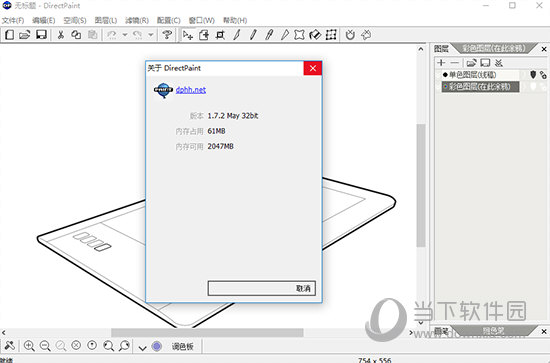This screenshot has width=550, height=363.
Task: Zoom in with the plus magnifier
Action: tap(29, 346)
